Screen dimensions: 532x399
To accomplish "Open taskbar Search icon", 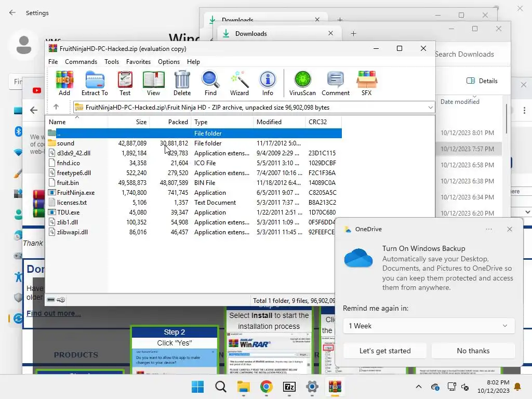I will coord(220,387).
